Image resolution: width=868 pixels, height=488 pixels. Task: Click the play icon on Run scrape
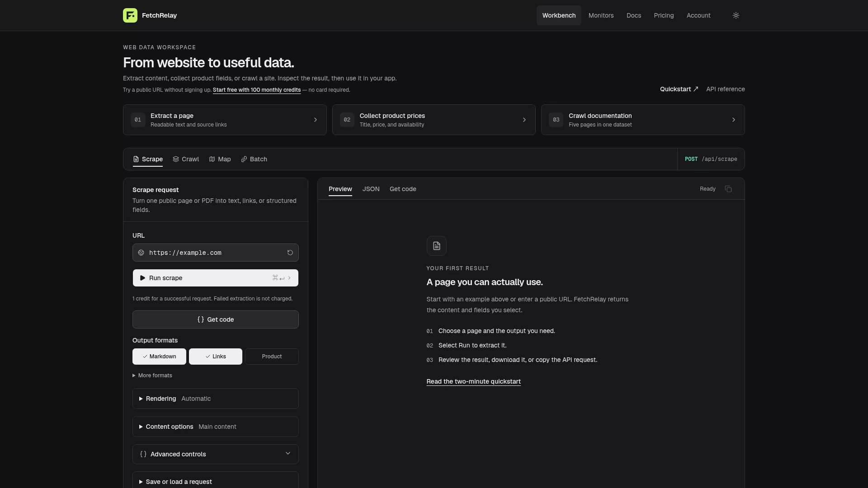142,278
